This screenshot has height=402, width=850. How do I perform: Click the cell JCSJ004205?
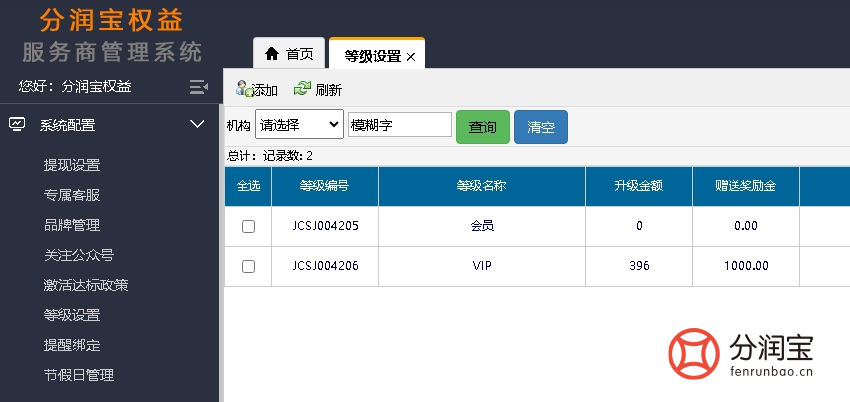tap(325, 226)
